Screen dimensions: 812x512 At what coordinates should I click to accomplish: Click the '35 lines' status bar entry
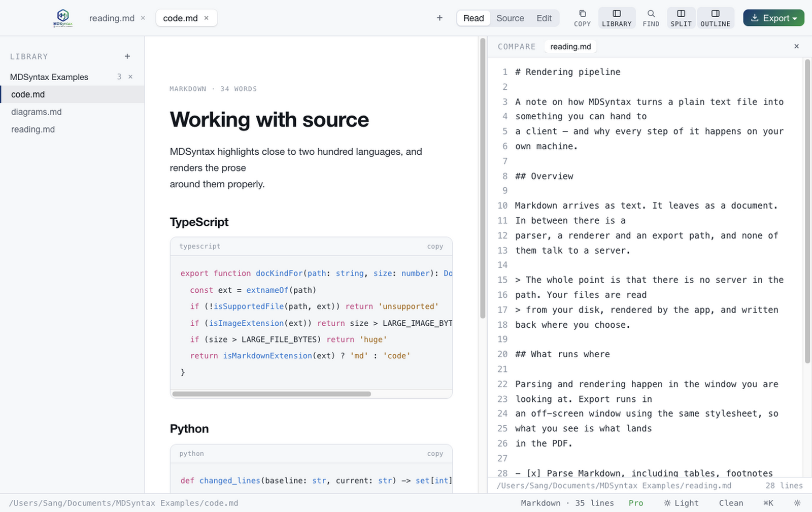594,503
